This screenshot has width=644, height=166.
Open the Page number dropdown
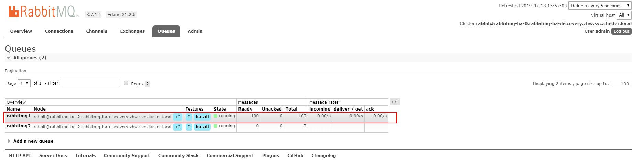[24, 83]
